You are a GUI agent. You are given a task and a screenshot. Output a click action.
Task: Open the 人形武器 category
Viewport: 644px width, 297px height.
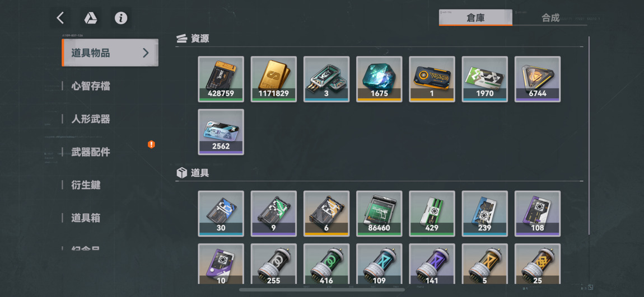tap(90, 119)
